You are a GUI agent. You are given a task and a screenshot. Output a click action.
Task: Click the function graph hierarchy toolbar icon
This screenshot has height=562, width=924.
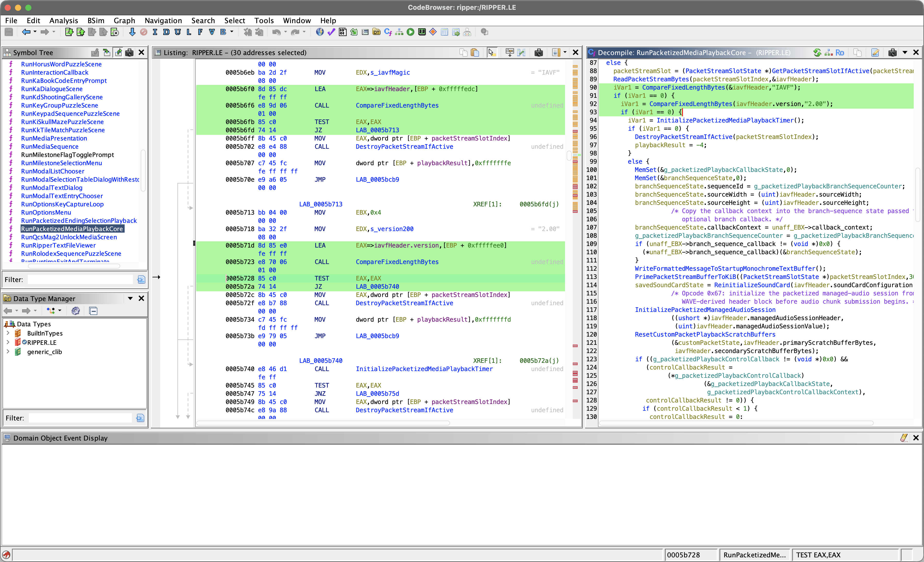tap(399, 32)
